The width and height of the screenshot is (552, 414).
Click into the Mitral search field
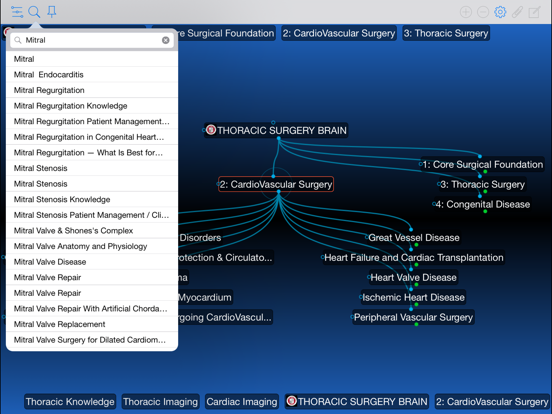click(x=92, y=40)
